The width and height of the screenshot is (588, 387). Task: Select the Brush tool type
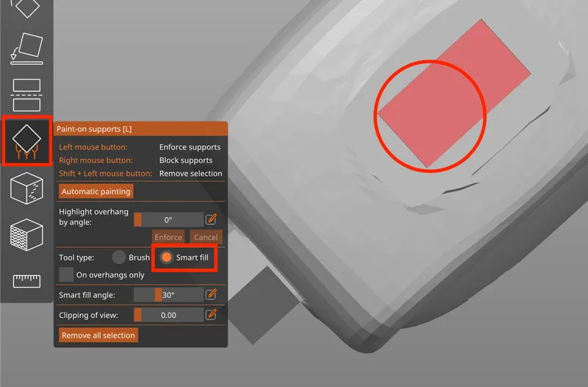[119, 258]
